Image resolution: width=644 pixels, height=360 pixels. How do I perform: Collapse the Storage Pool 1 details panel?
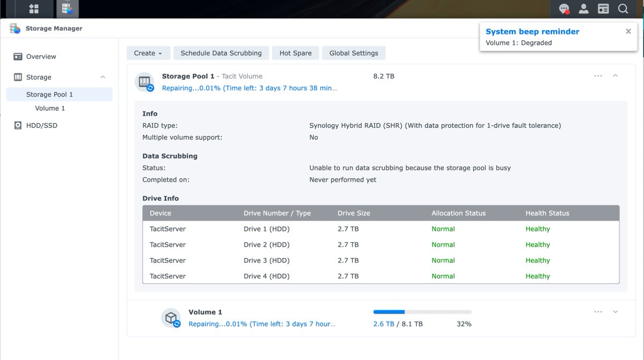[616, 76]
